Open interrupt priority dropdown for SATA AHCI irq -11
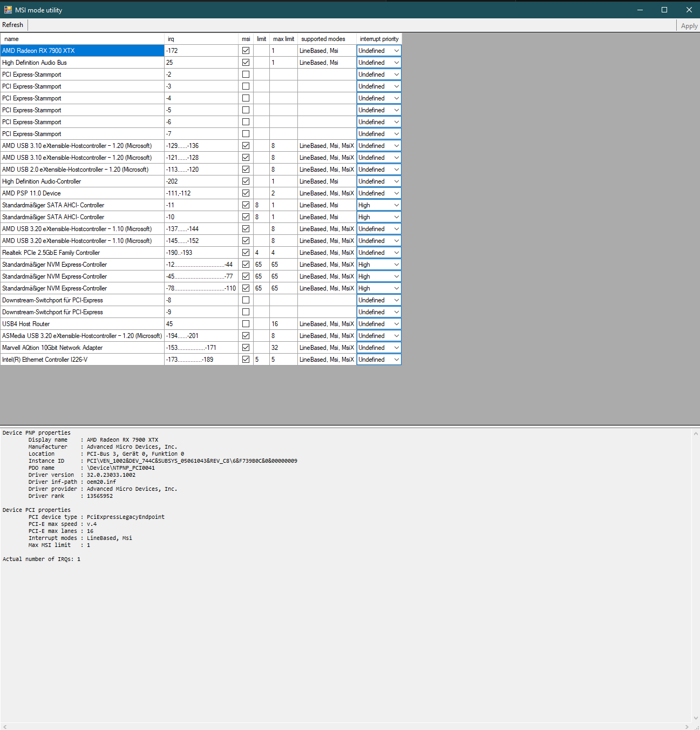The height and width of the screenshot is (730, 700). click(396, 205)
